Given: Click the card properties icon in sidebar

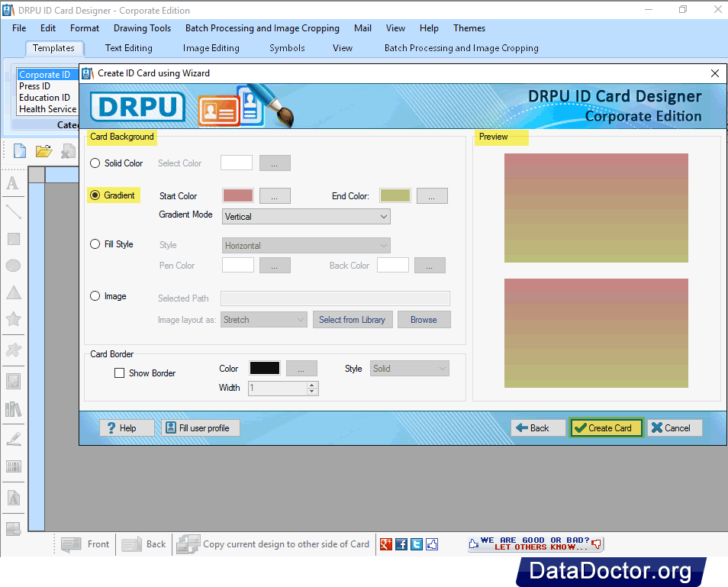Looking at the screenshot, I should click(14, 528).
